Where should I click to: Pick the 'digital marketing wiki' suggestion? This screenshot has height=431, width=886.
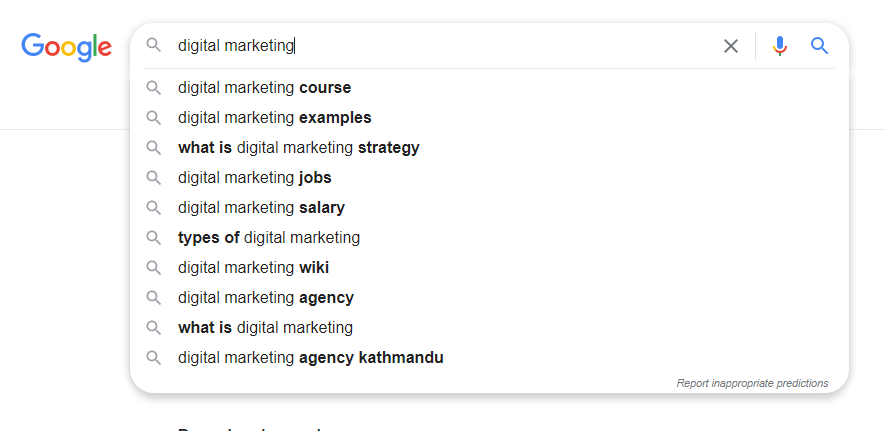(489, 267)
